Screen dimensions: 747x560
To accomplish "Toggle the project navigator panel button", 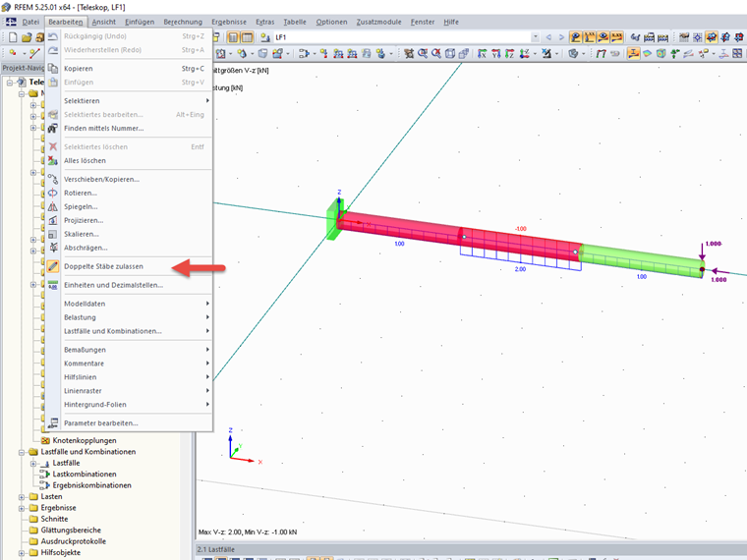I will [233, 37].
